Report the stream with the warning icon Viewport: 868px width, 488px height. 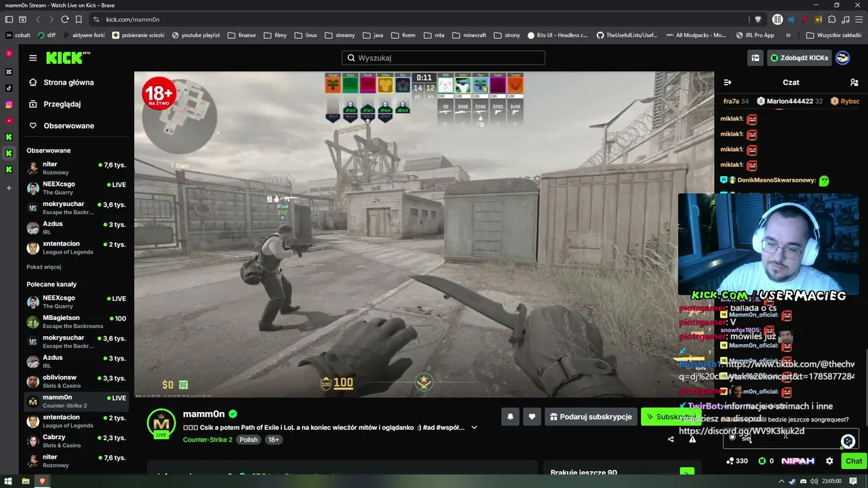(x=692, y=439)
